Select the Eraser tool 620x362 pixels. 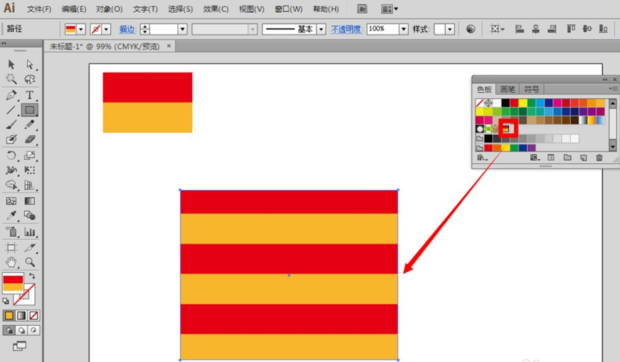[x=30, y=140]
